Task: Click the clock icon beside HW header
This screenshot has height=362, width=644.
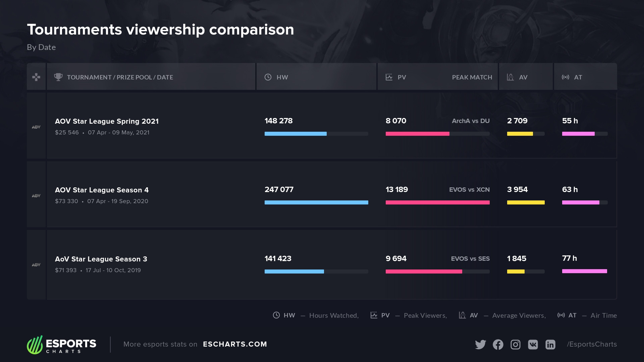Action: pos(268,77)
